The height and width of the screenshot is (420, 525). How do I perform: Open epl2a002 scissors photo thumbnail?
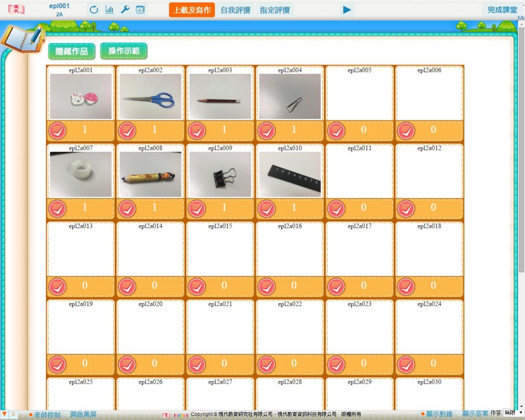pos(150,96)
